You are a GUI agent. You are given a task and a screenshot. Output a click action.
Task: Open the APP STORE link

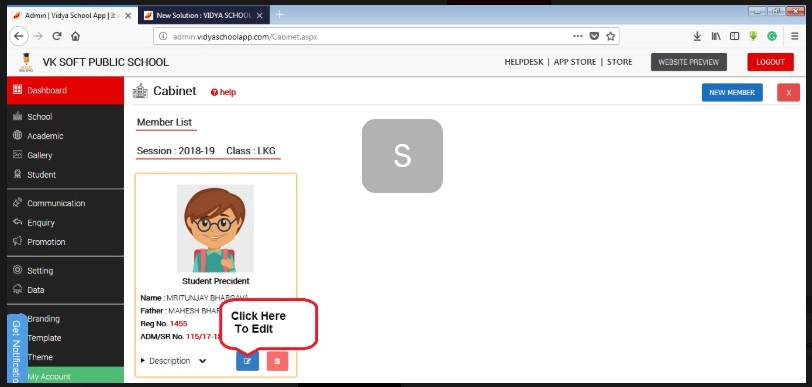[575, 62]
